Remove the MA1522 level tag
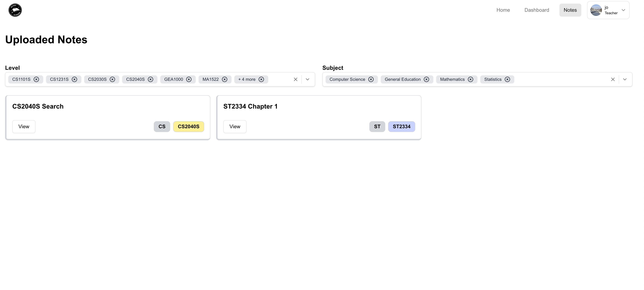Screen dimensions: 644x290 coord(224,79)
